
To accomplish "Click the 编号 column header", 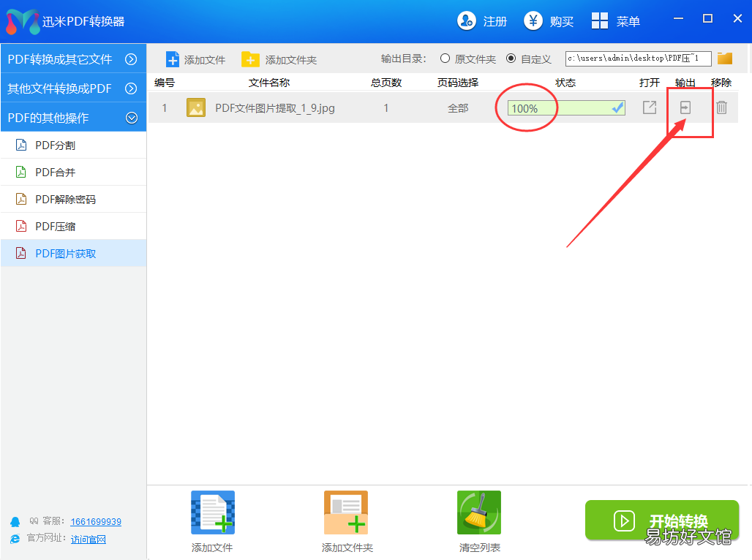I will click(x=165, y=83).
